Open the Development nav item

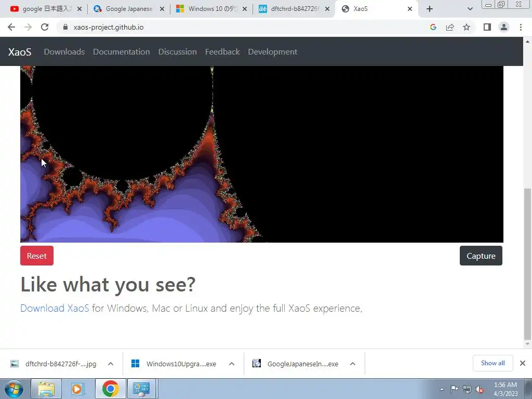(x=272, y=52)
